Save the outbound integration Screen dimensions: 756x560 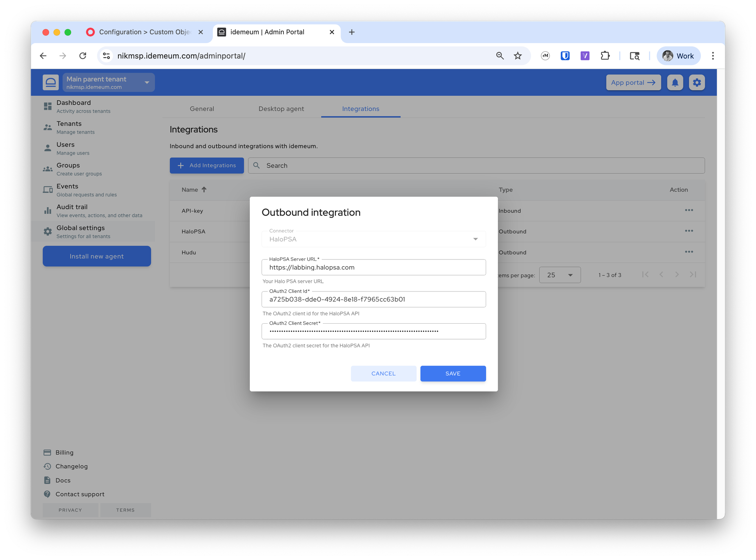[453, 374]
